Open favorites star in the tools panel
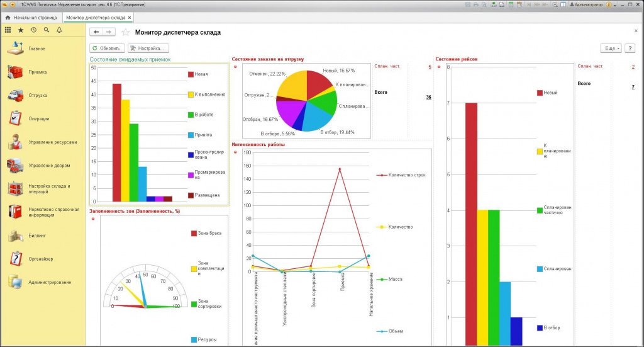Image resolution: width=644 pixels, height=347 pixels. [x=21, y=30]
